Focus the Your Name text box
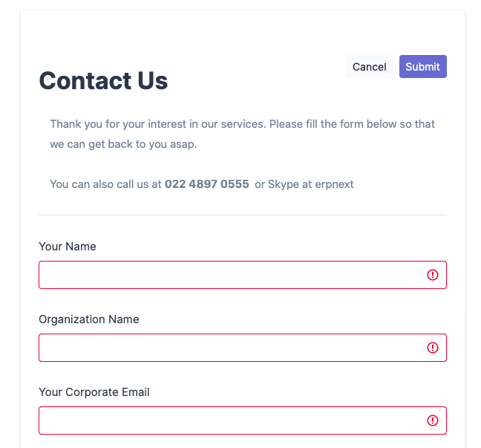Viewport: 481px width, 448px height. pos(243,275)
